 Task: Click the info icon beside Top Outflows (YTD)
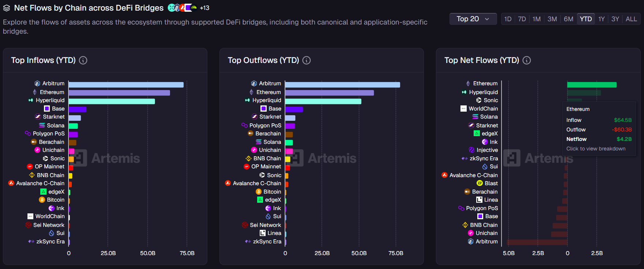tap(307, 60)
